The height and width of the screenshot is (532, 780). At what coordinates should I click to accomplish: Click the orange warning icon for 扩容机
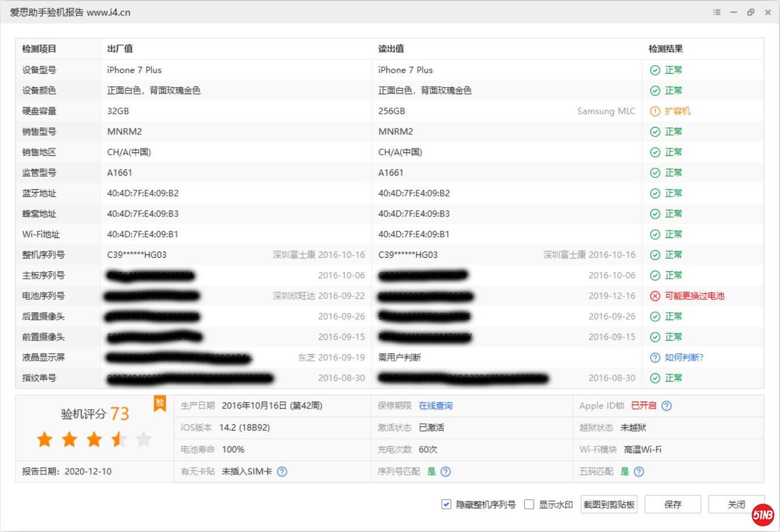(x=655, y=111)
